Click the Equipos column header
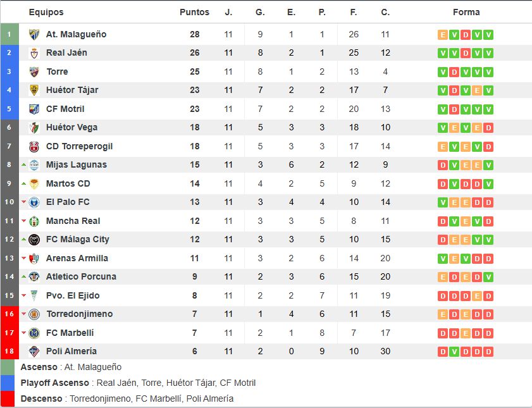Screen dimensions: 532x408 pos(46,12)
